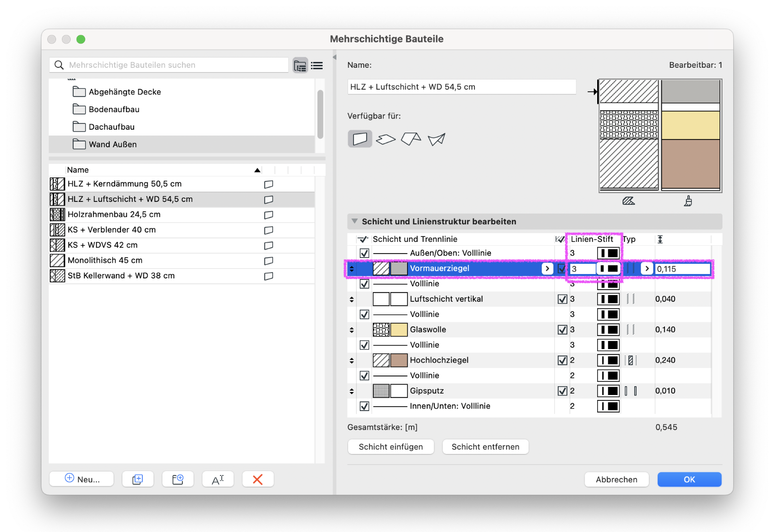Viewport: 780px width, 532px height.
Task: Switch to flat list view
Action: click(x=317, y=65)
